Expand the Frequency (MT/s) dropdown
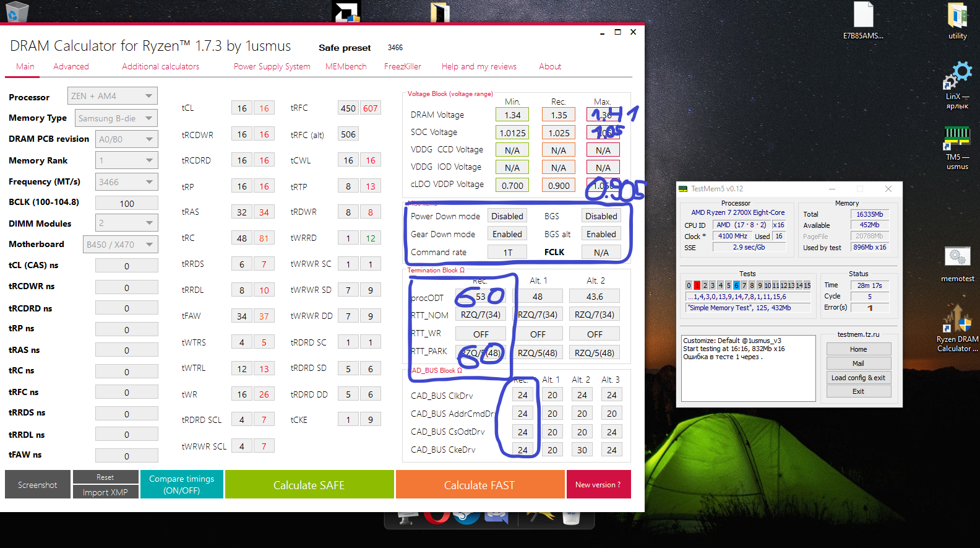The image size is (980, 548). tap(127, 182)
